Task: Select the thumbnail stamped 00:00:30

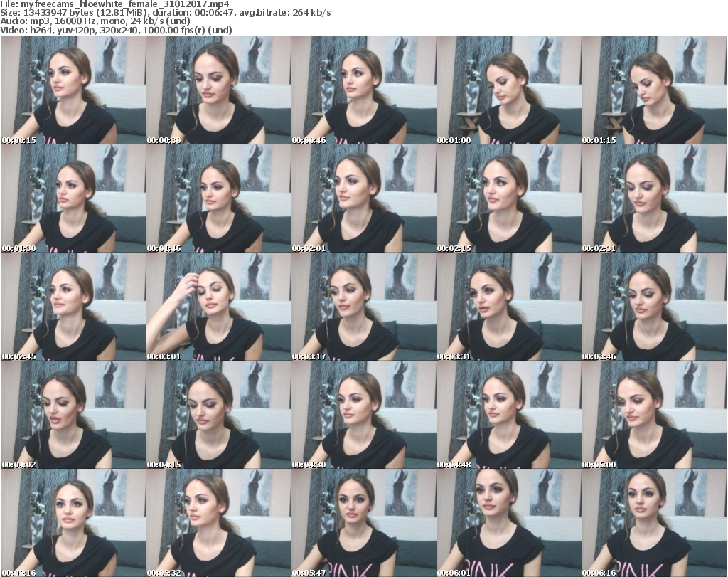Action: click(x=219, y=90)
